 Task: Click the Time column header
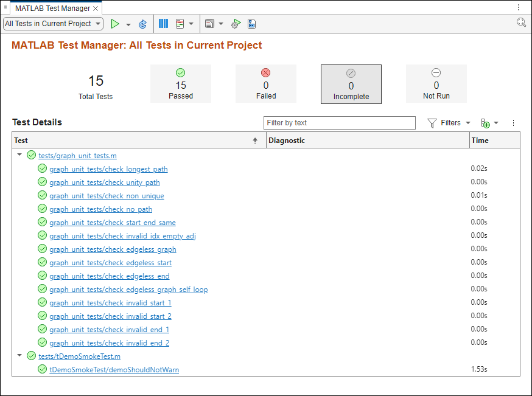click(x=495, y=141)
